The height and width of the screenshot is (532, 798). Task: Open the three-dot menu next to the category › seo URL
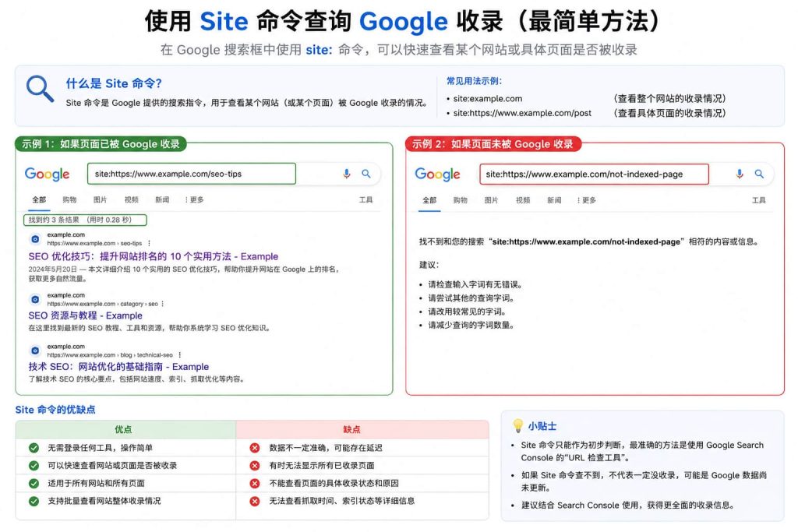pos(163,304)
